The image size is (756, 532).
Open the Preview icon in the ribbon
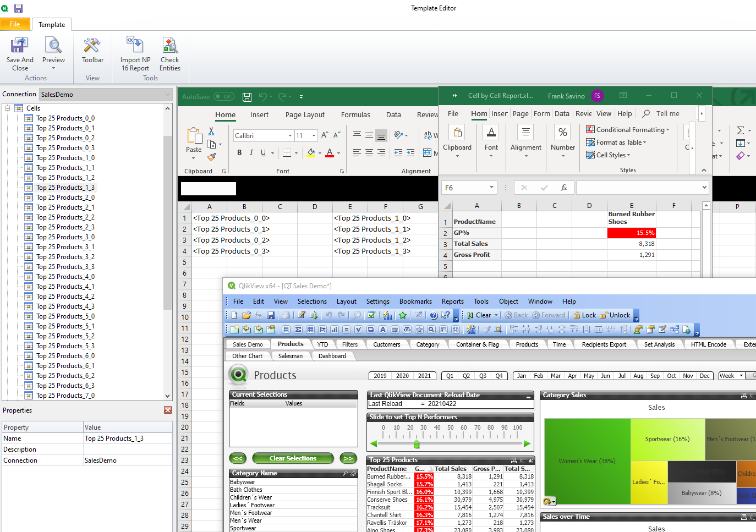click(53, 54)
